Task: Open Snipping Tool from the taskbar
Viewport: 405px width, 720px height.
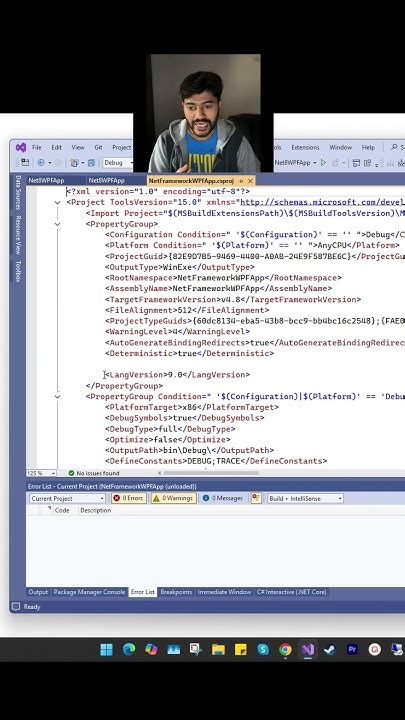Action: (x=196, y=649)
